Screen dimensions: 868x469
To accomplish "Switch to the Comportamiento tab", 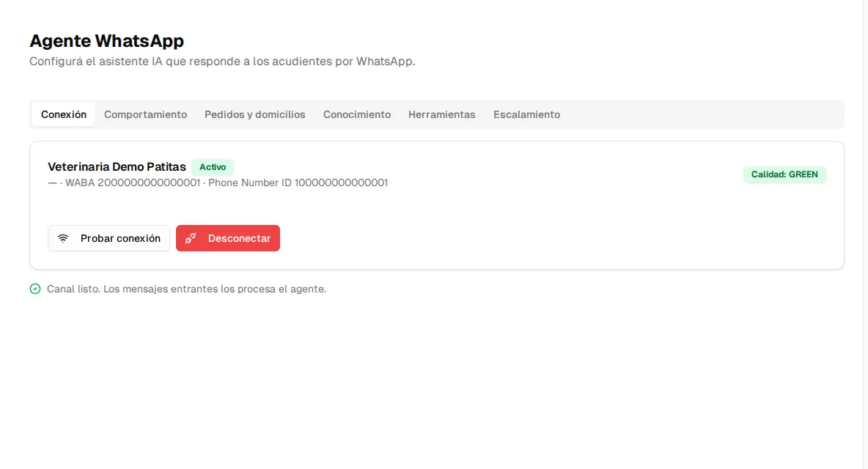I will (x=146, y=114).
